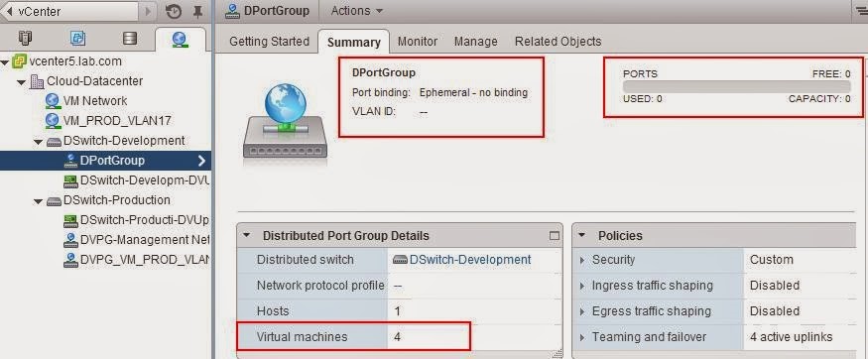Click the Ephemeral - no binding text
This screenshot has width=868, height=359.
click(473, 92)
